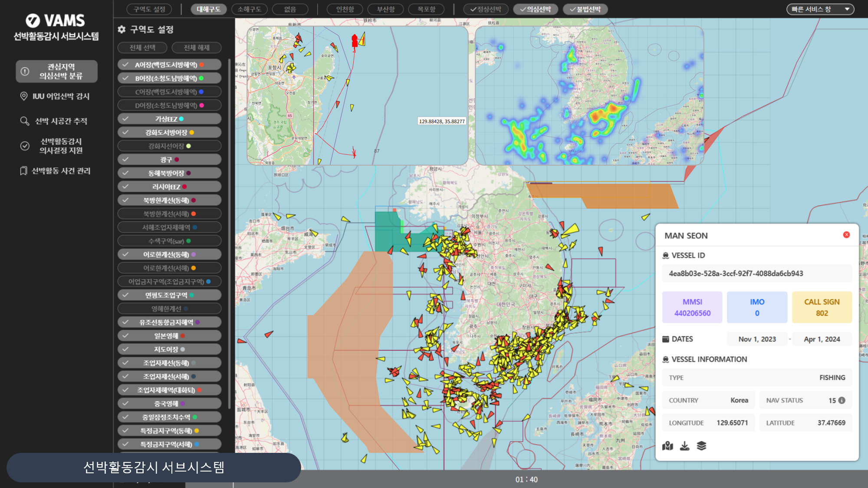The image size is (868, 488).
Task: Toggle the 가상EEZ zone layer
Action: point(169,119)
